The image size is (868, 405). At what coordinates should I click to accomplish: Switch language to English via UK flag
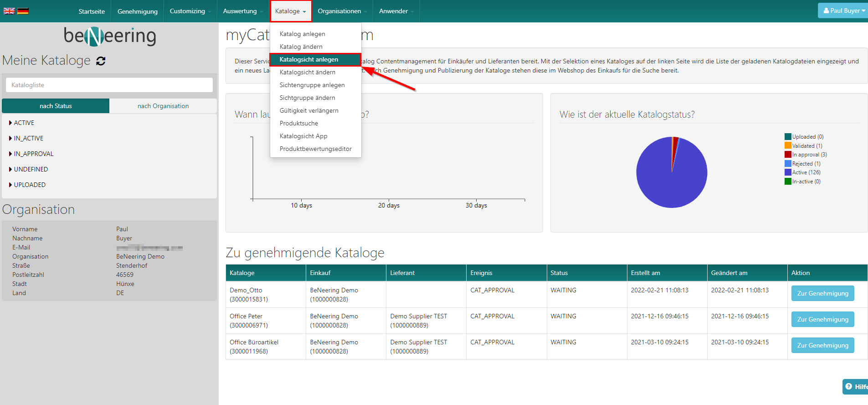tap(9, 11)
